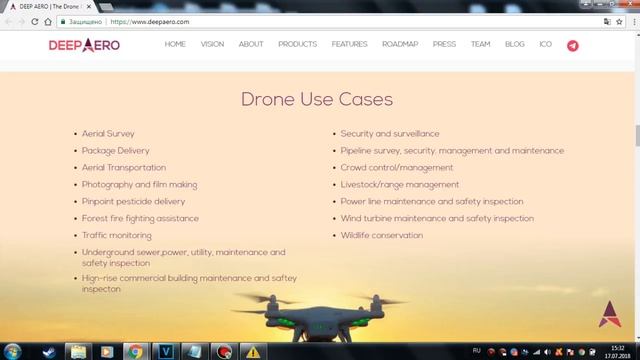
Task: Open the translate page icon in address bar
Action: 607,22
